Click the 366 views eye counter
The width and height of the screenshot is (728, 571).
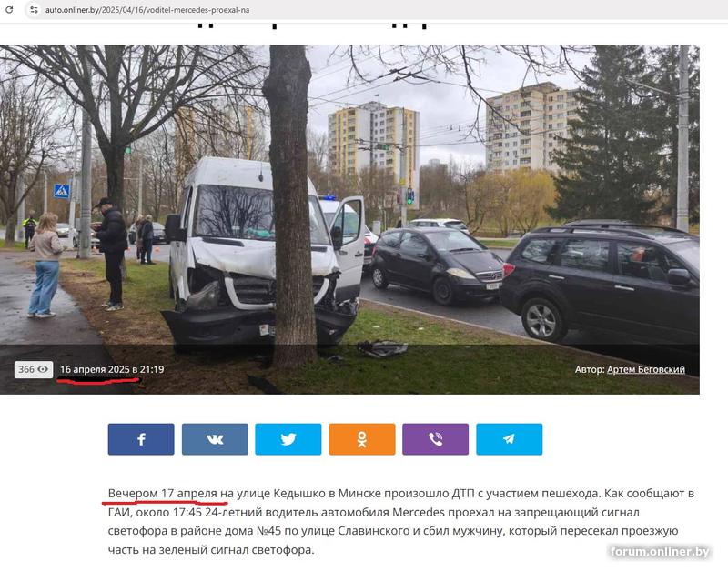pyautogui.click(x=34, y=369)
